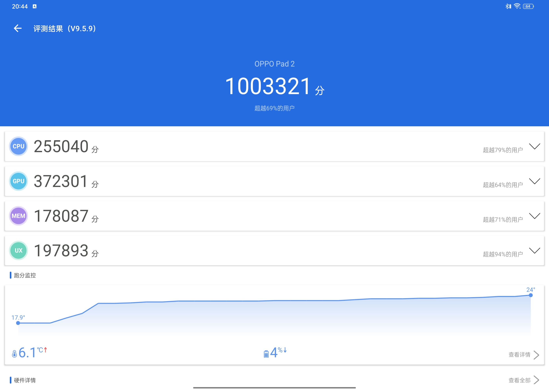Tap 超越64%的用户 in GPU row

tap(503, 185)
